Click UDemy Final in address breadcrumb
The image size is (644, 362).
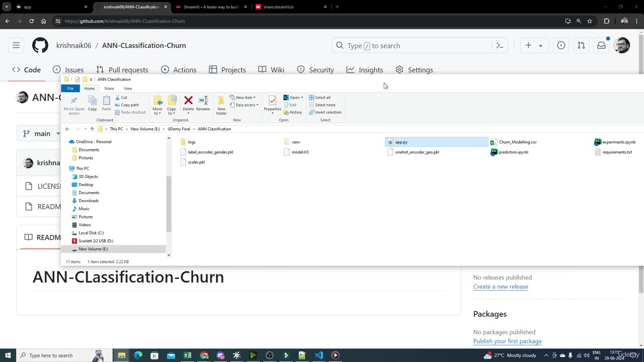[179, 129]
